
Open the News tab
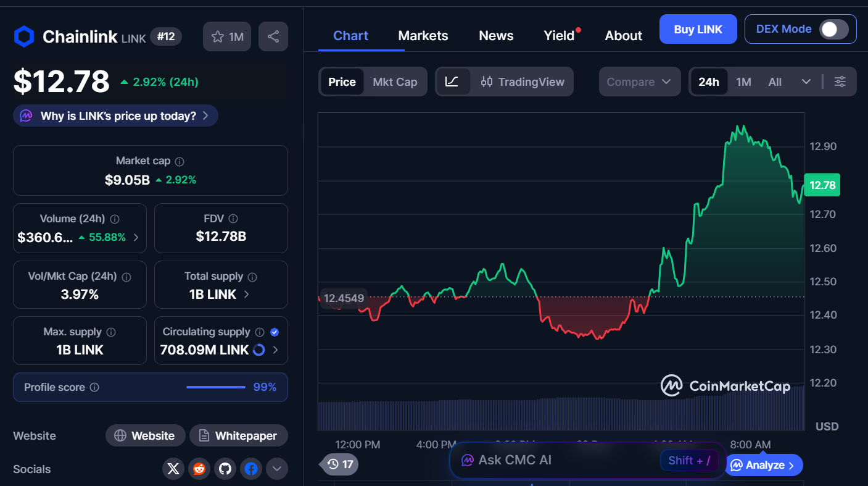coord(496,36)
